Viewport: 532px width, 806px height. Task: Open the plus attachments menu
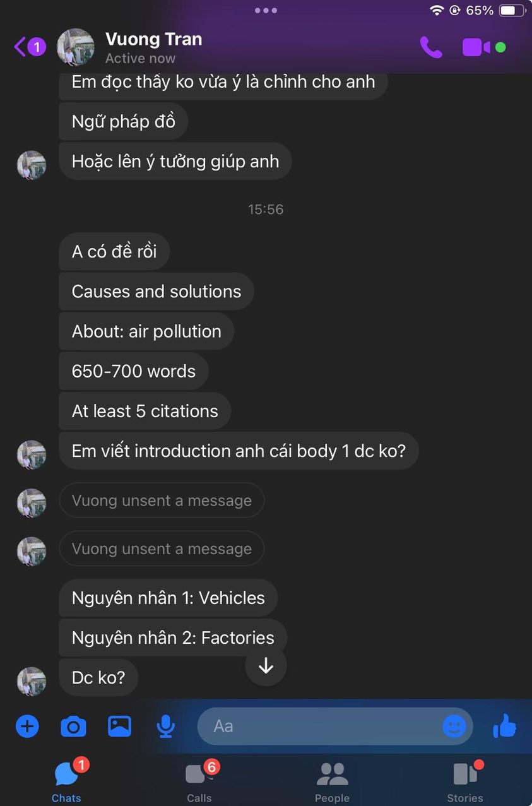point(27,726)
